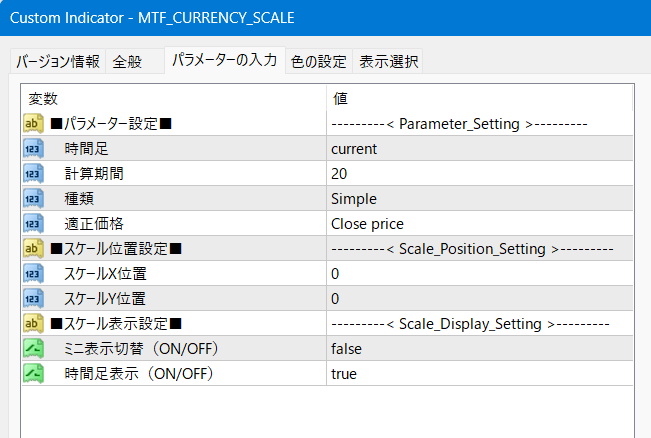Viewport: 651px width, 438px height.
Task: Click the 123 icon beside 適正価格
Action: (33, 223)
